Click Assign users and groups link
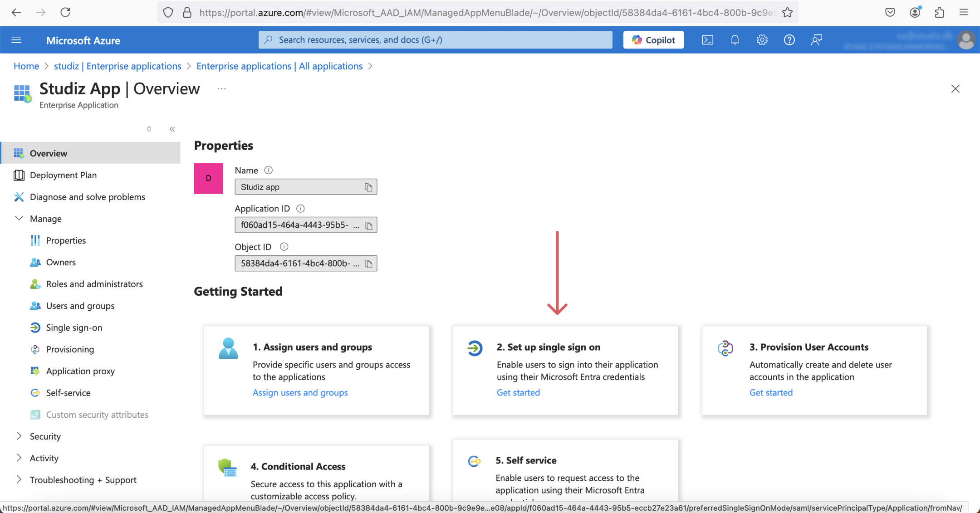The height and width of the screenshot is (513, 980). point(300,392)
